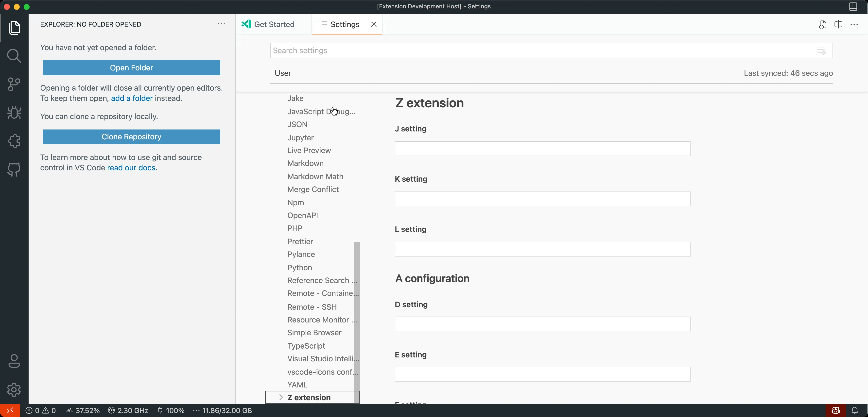Open the Explorer view in the activity bar
The height and width of the screenshot is (417, 868).
point(14,28)
